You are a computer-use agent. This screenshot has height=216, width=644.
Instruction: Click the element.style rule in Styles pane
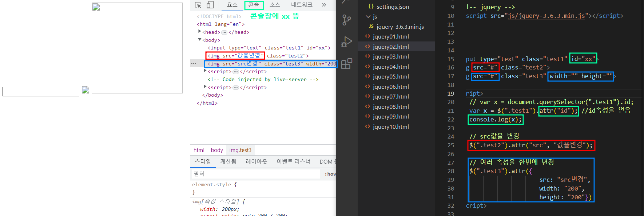214,184
